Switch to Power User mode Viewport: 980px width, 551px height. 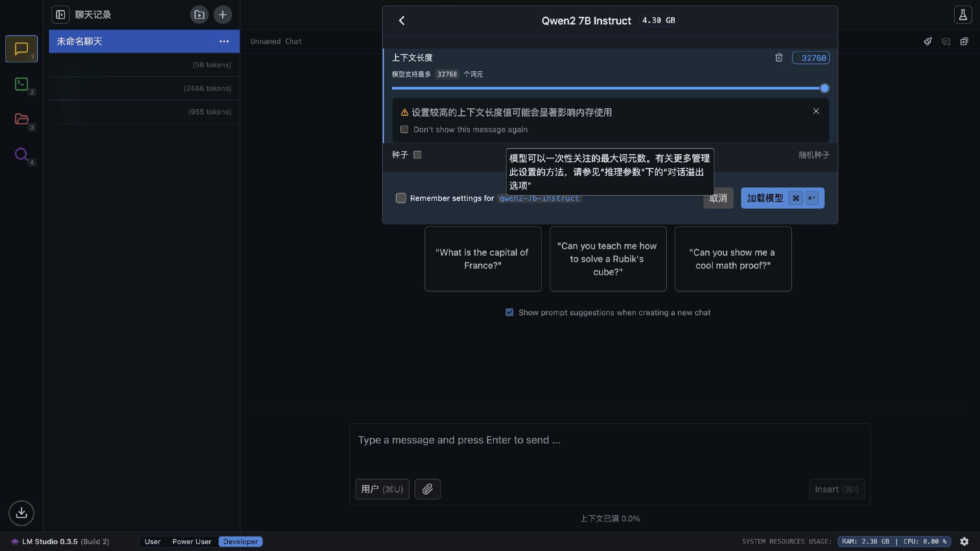point(191,541)
